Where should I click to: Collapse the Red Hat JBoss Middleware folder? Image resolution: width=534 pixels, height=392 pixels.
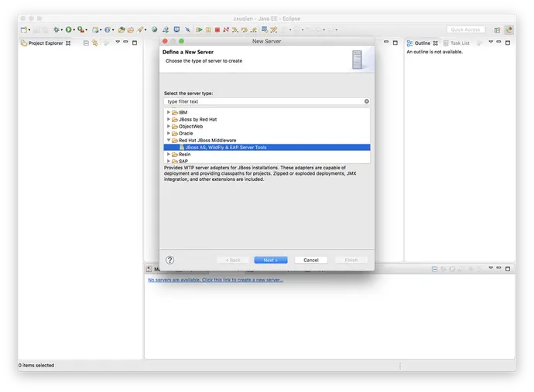pos(168,140)
